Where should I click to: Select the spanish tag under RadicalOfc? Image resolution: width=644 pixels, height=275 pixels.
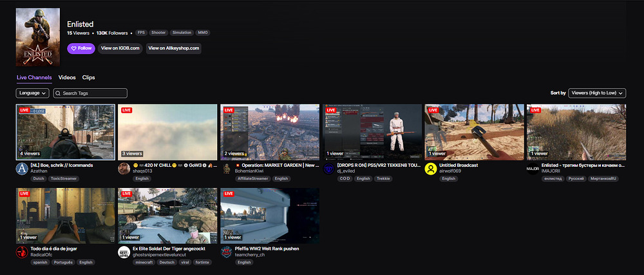(40, 262)
